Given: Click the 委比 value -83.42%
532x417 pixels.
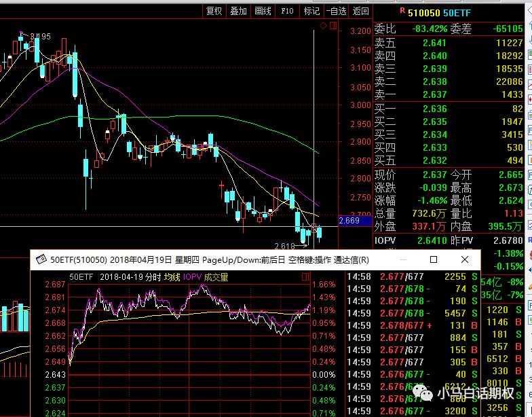Looking at the screenshot, I should coord(430,29).
